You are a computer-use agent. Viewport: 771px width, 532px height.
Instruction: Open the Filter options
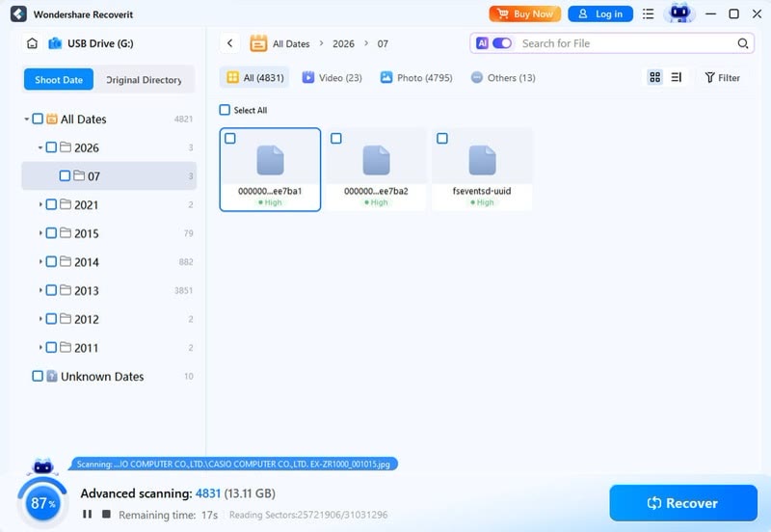click(x=722, y=77)
